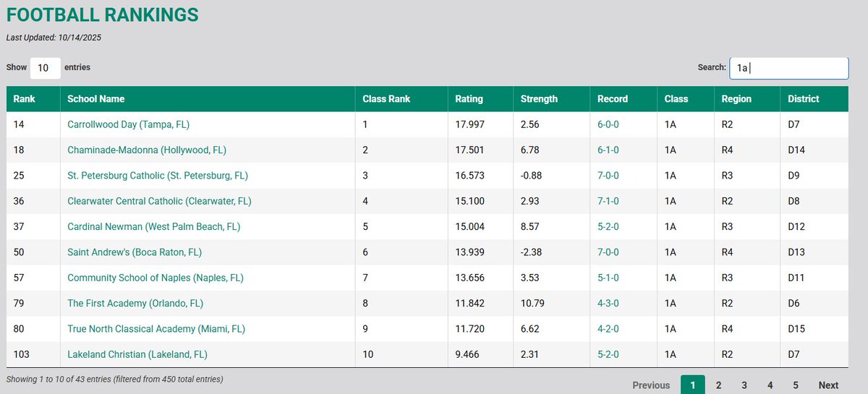Viewport: 868px width, 394px height.
Task: Go to pagination page 2
Action: [718, 385]
